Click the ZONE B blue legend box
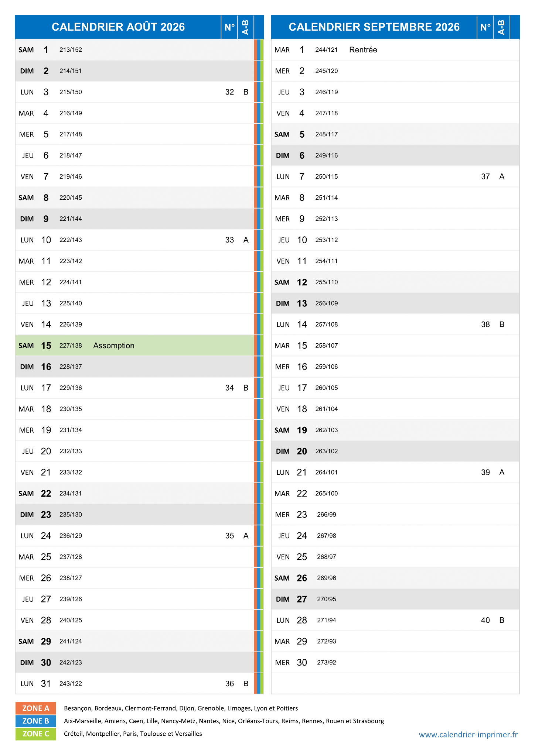 pyautogui.click(x=35, y=721)
